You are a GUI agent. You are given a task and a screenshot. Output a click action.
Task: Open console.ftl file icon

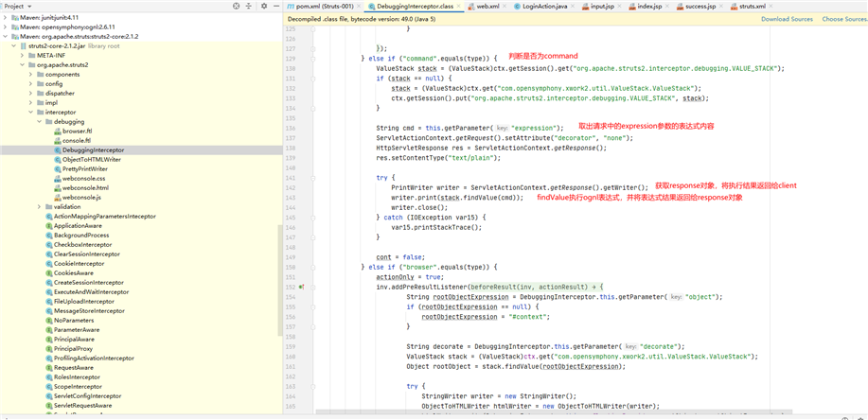(58, 141)
